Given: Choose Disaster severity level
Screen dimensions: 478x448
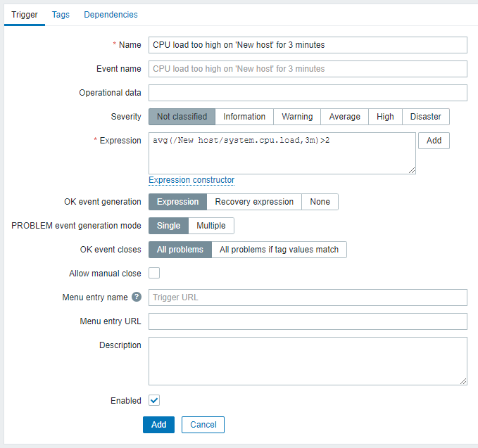Looking at the screenshot, I should tap(426, 117).
